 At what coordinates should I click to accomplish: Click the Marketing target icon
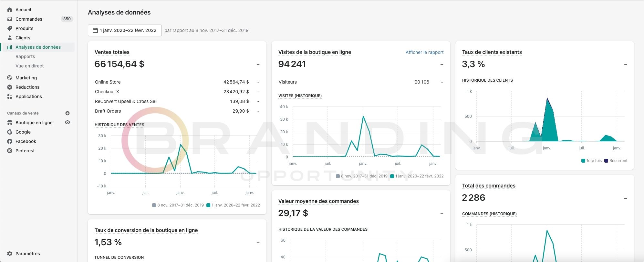(x=10, y=78)
